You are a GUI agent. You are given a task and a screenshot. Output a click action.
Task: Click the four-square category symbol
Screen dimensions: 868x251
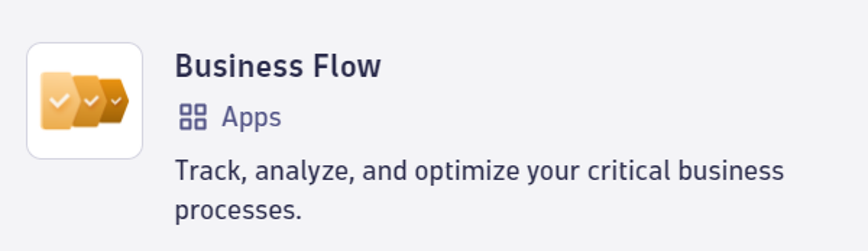pos(193,118)
